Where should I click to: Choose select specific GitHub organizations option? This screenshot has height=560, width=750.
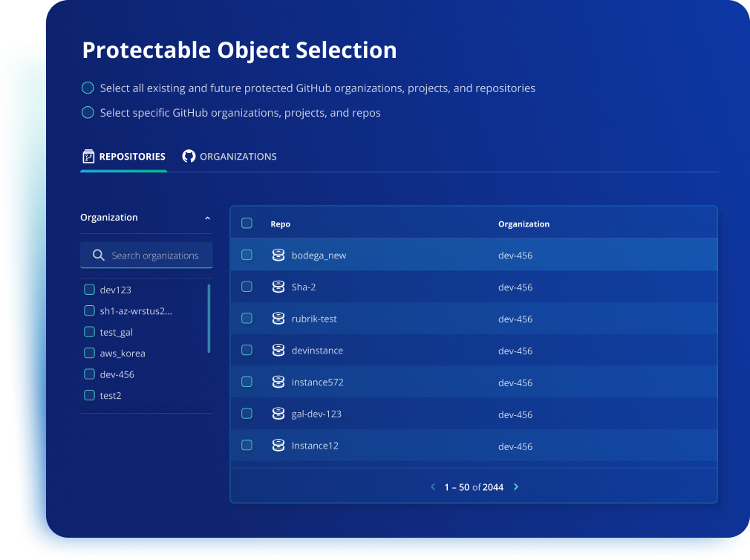pos(88,112)
